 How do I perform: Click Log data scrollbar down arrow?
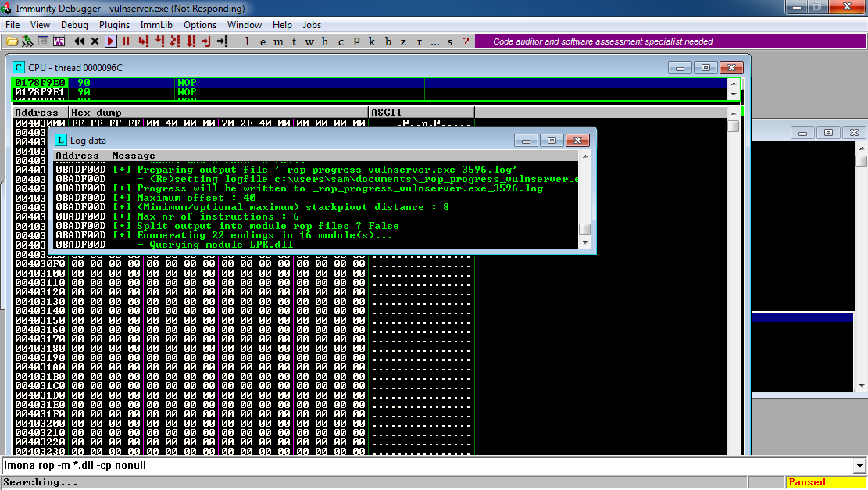(585, 243)
